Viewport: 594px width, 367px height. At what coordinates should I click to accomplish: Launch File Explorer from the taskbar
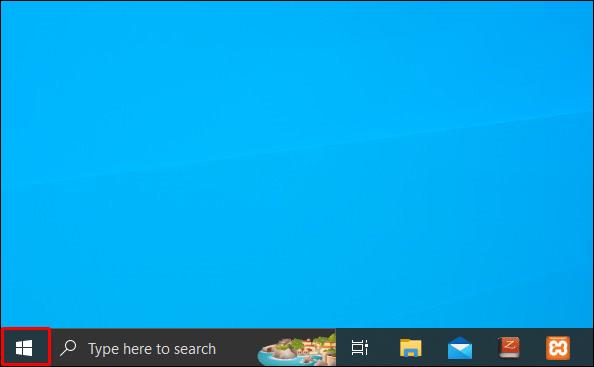411,348
